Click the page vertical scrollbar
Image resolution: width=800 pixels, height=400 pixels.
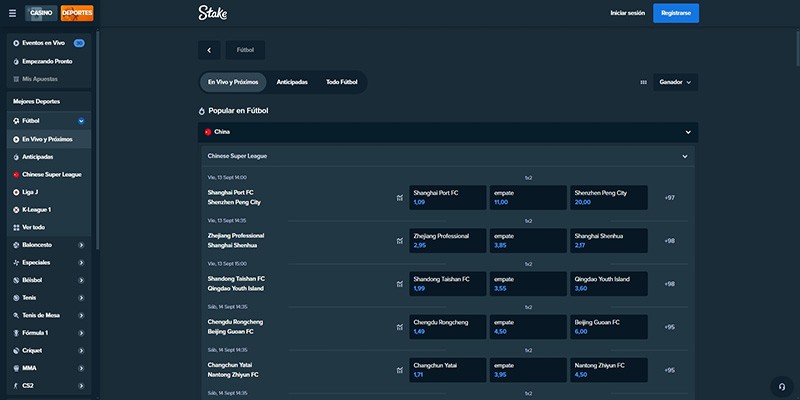pos(797,46)
